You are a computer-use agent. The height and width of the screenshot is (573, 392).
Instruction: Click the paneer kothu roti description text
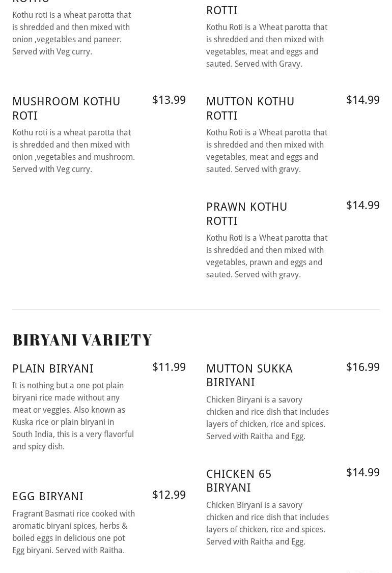pos(71,33)
